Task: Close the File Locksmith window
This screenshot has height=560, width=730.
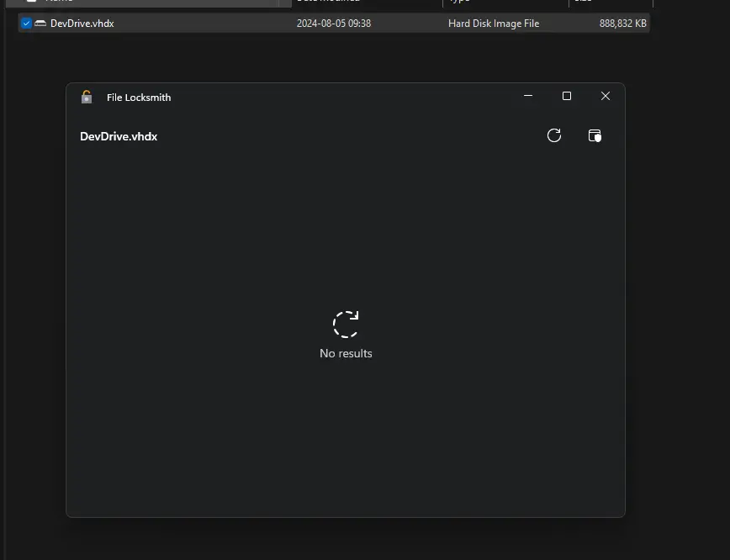Action: (x=605, y=96)
